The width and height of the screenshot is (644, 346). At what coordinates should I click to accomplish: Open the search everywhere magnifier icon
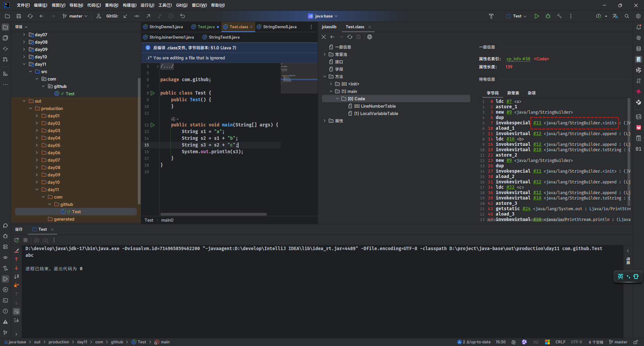coord(627,16)
